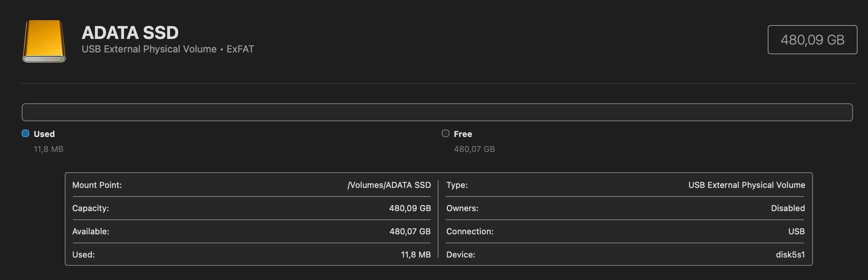Click the '11,8 MB' Used value in the table
The image size is (868, 280).
416,255
